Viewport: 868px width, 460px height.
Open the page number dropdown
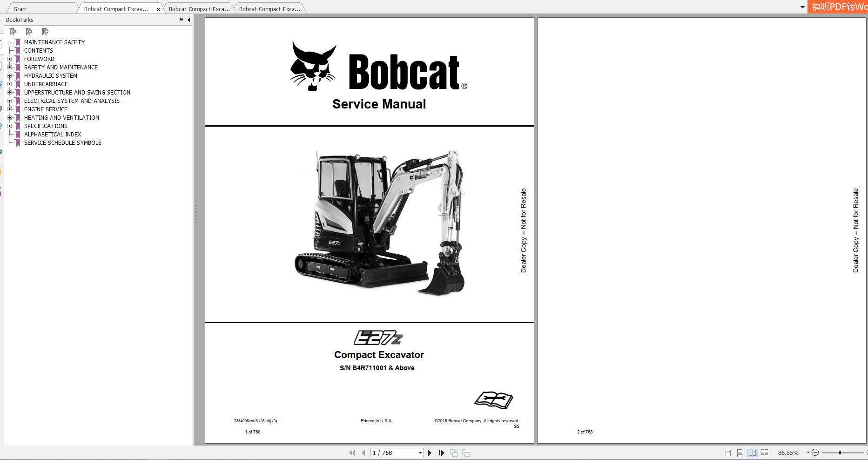[x=420, y=453]
